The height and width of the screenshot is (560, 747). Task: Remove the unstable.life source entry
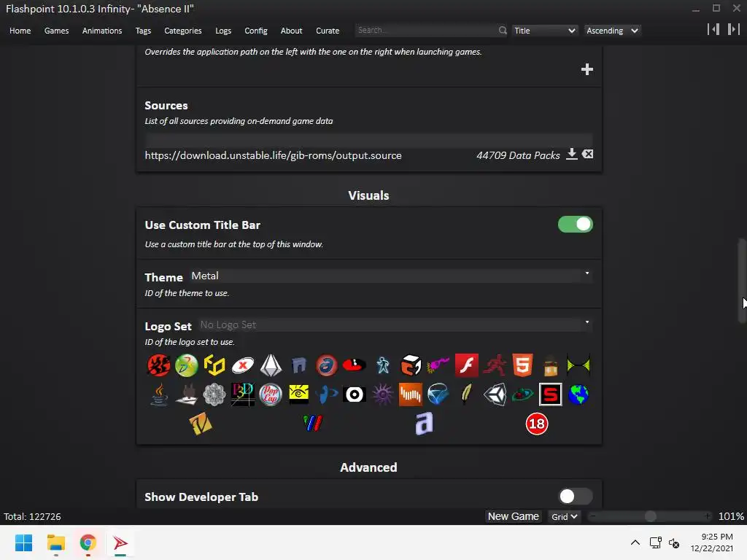(588, 155)
